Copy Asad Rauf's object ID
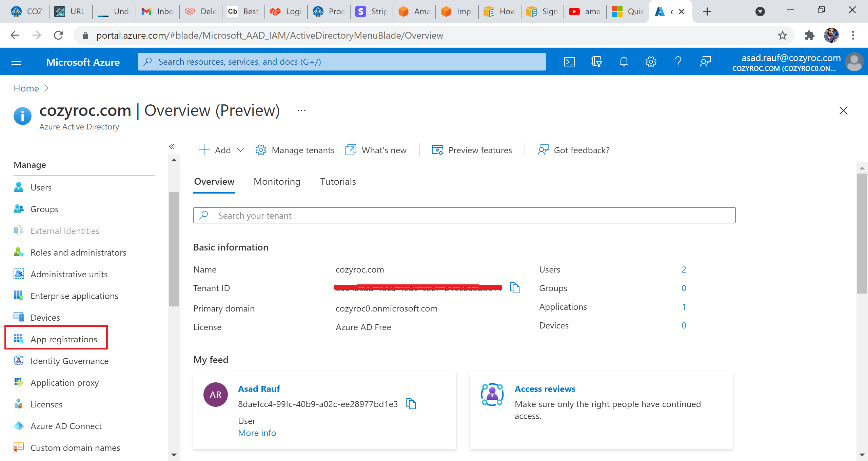 (411, 404)
